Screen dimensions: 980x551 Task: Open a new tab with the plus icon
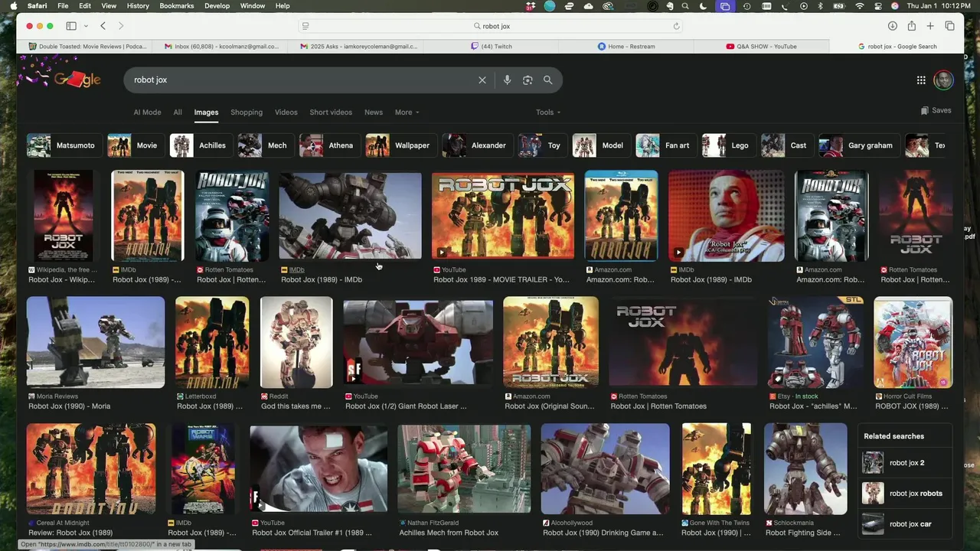(930, 26)
